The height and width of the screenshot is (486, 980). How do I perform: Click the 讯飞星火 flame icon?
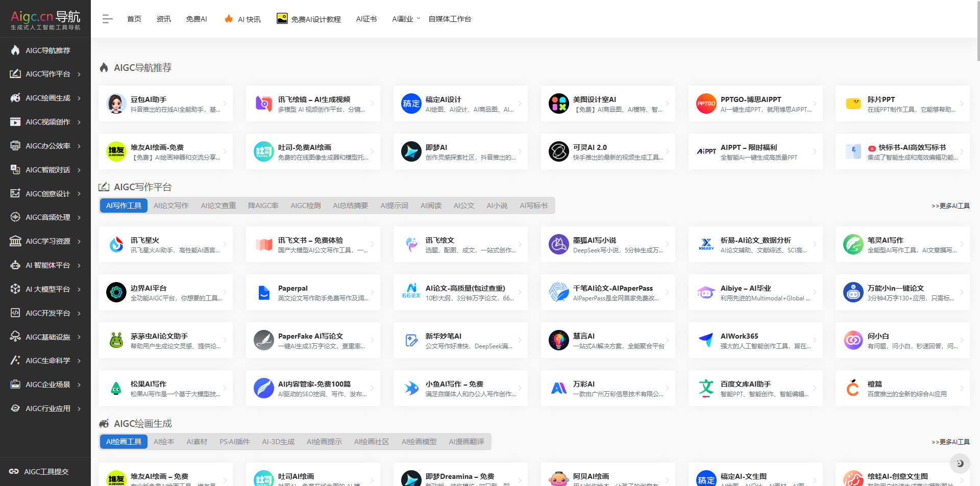(x=116, y=244)
